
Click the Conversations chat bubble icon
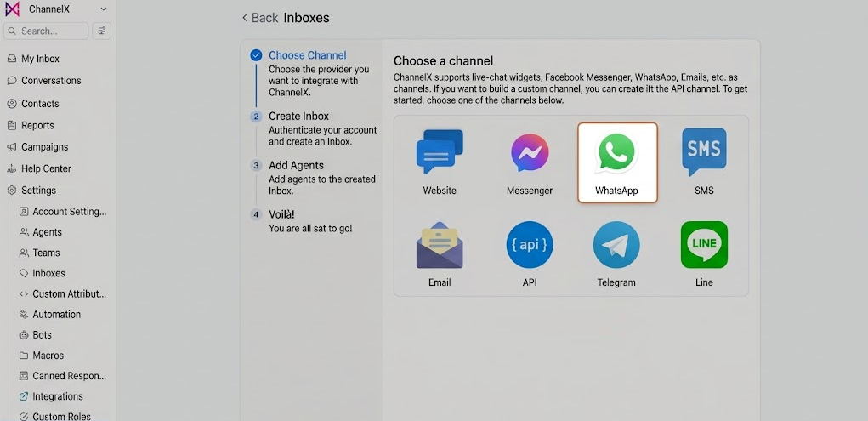pos(12,80)
